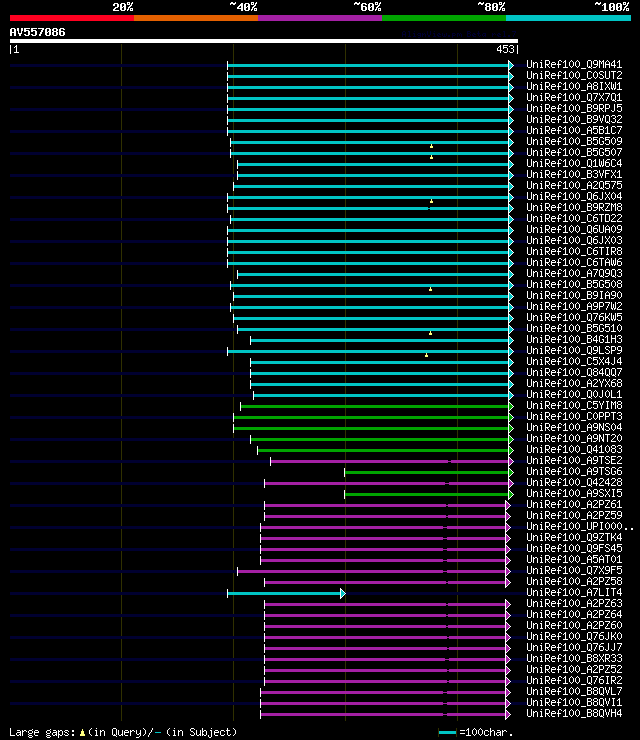This screenshot has width=640, height=740.
Task: Click the UniRef100_Q84QQ7 label
Action: (x=574, y=372)
